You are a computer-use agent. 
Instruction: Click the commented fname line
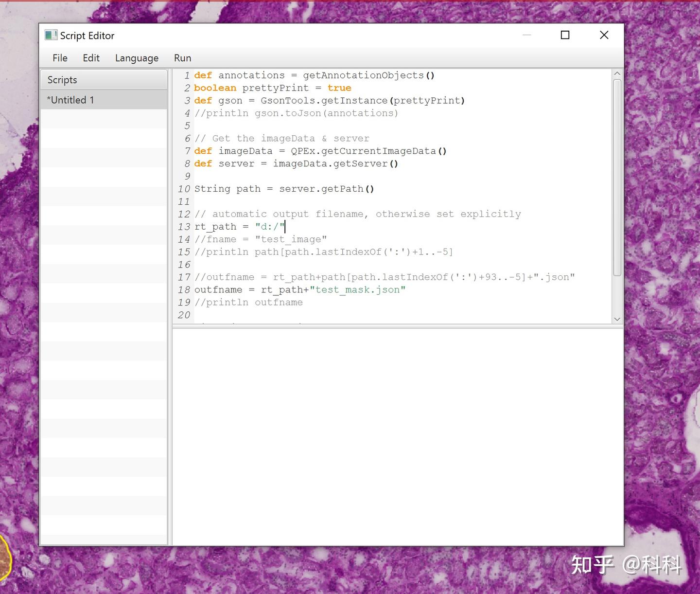tap(260, 239)
